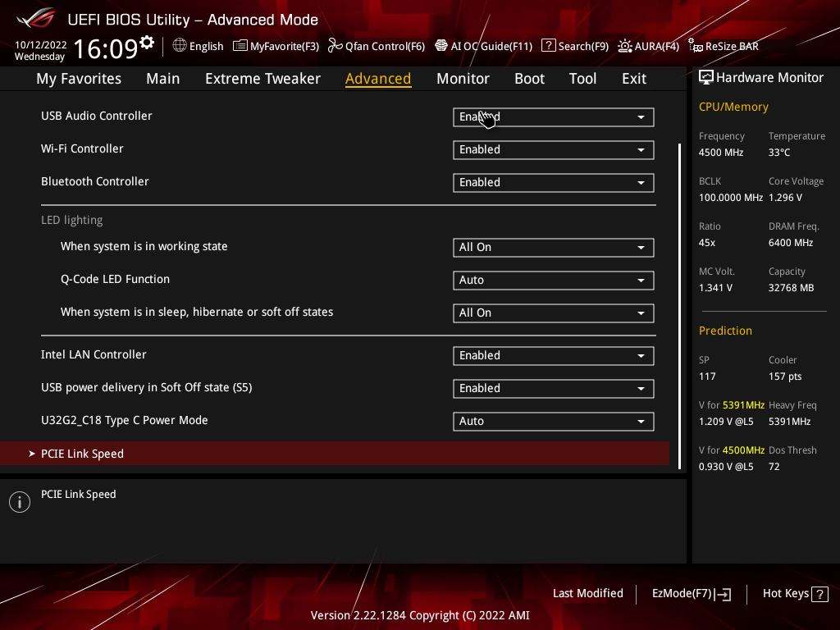Click ReSize BAR label
Screen dimensions: 840x630
(x=732, y=47)
